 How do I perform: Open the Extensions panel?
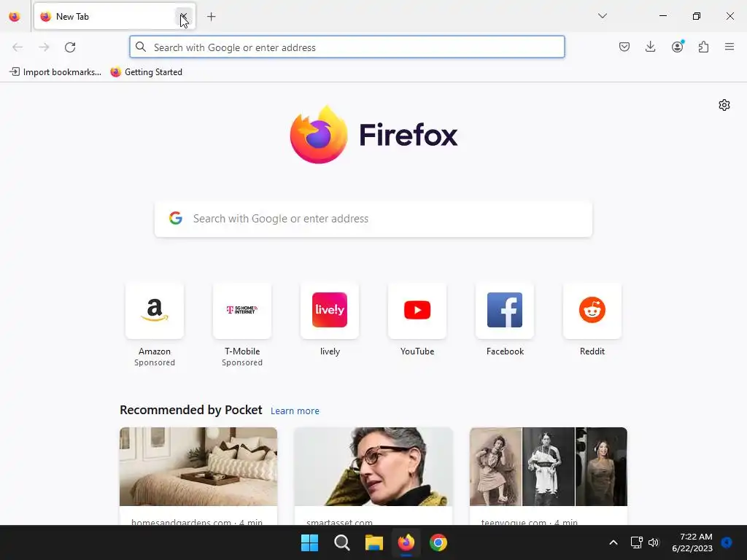pyautogui.click(x=703, y=47)
